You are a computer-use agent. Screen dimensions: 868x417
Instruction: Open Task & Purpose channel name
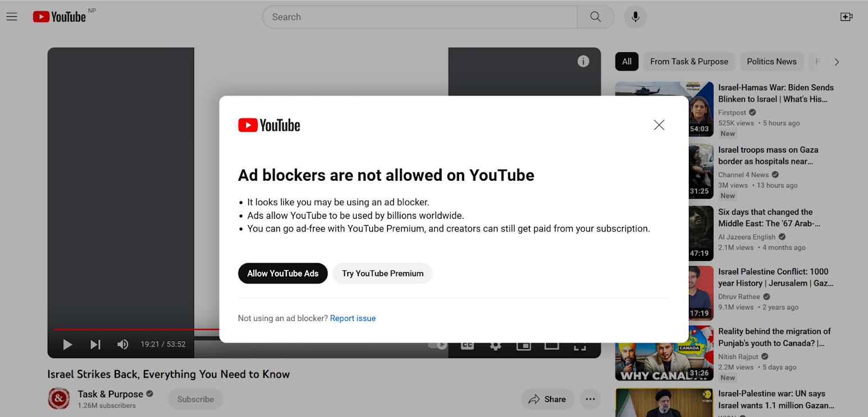coord(110,394)
